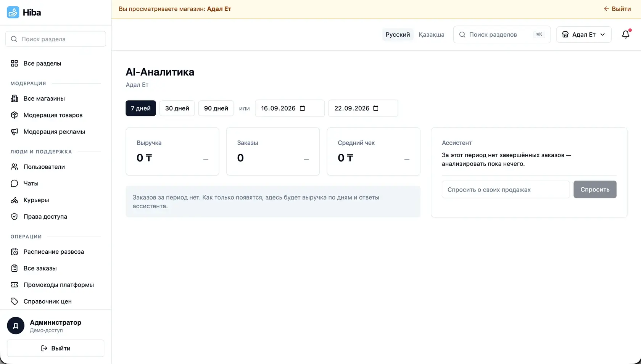
Task: Click the Все заказы clipboard icon
Action: point(14,268)
